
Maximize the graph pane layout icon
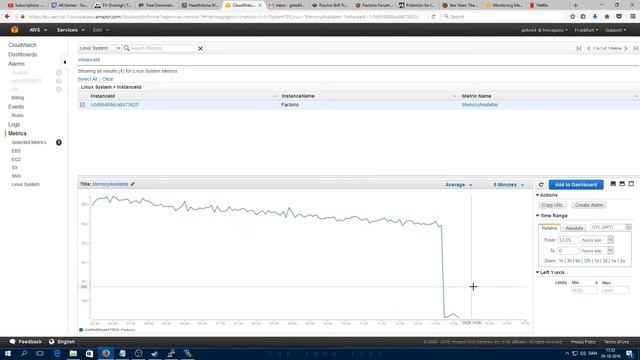(631, 184)
